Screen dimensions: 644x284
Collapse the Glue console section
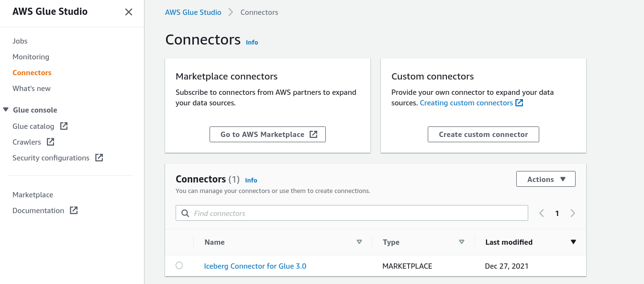click(x=6, y=110)
